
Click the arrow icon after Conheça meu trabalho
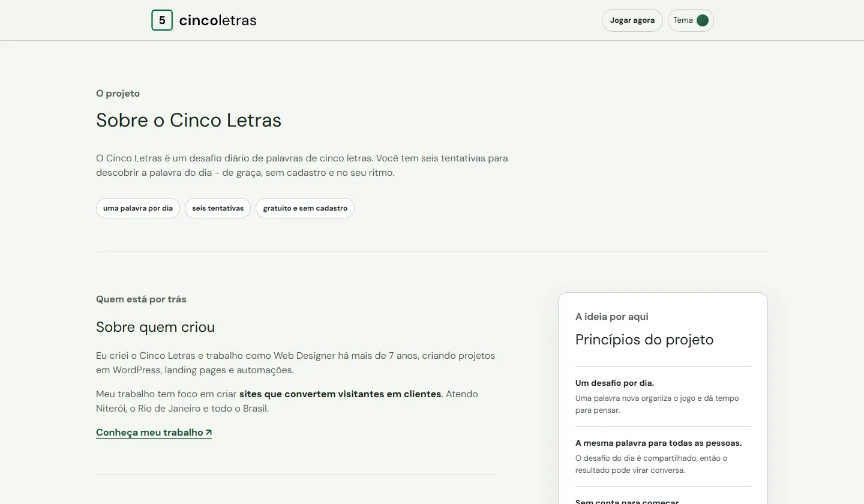208,433
